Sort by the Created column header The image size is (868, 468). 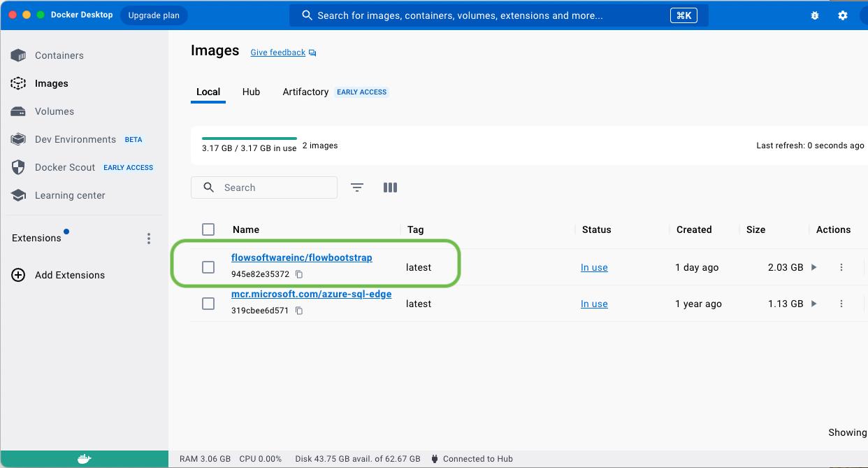(694, 229)
